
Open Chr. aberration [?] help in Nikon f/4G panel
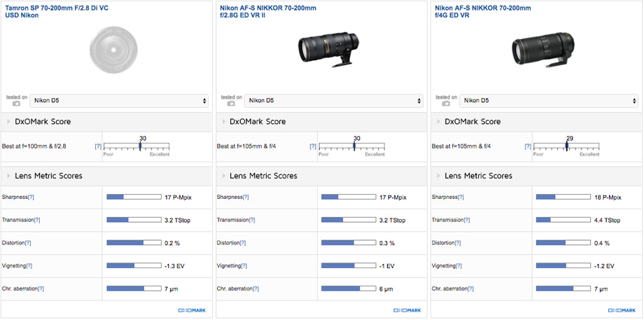tap(472, 288)
